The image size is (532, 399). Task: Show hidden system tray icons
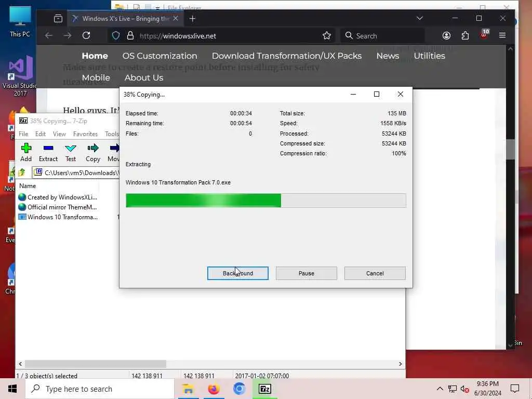(x=440, y=389)
